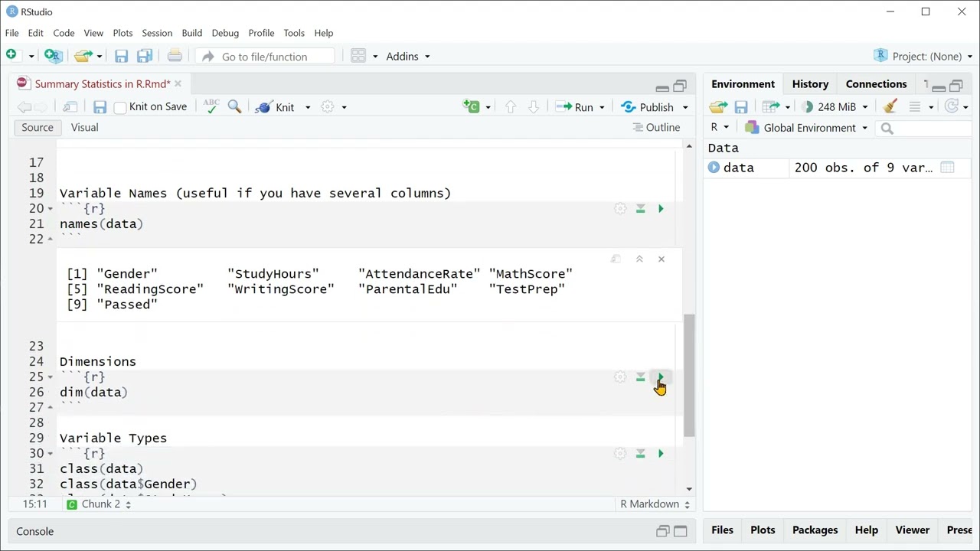
Task: Load workspace in Environment pane
Action: [718, 107]
